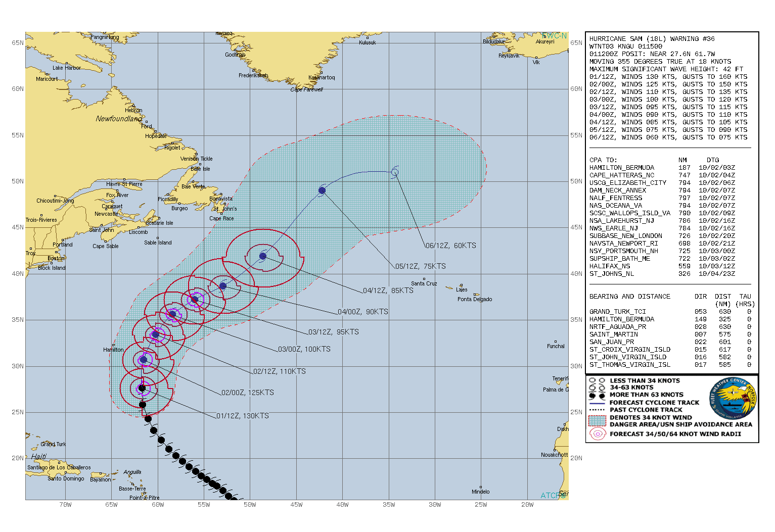Click the '05/12Z, 75KTS' map callout label
This screenshot has width=775, height=532.
pos(421,266)
